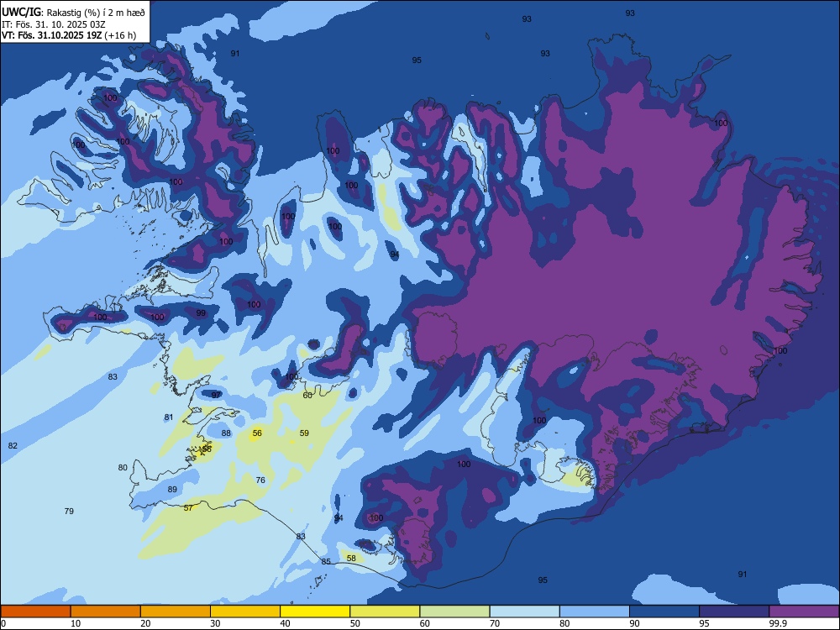Image resolution: width=840 pixels, height=630 pixels.
Task: Select the '89' humidity value on the map
Action: pos(172,489)
